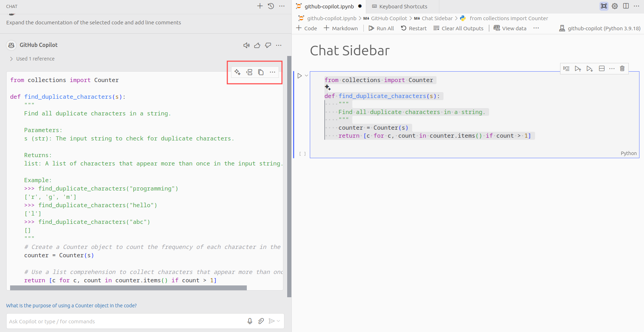
Task: Add a new Markdown cell
Action: pyautogui.click(x=341, y=28)
